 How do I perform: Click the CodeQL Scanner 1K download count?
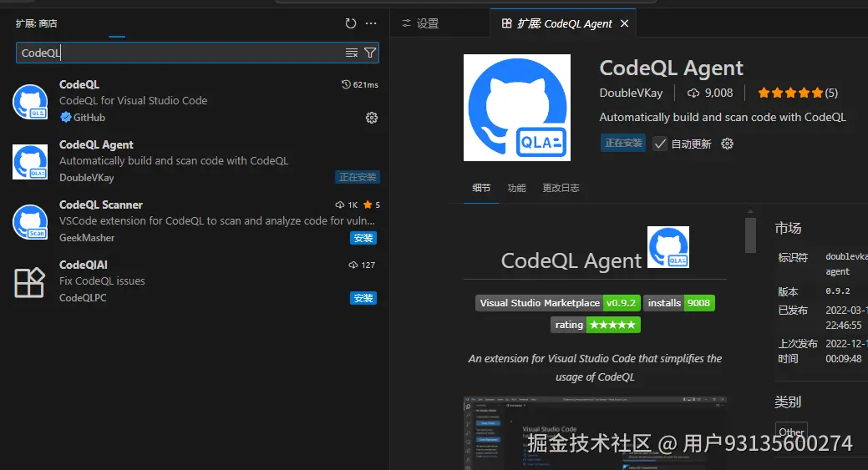coord(347,205)
